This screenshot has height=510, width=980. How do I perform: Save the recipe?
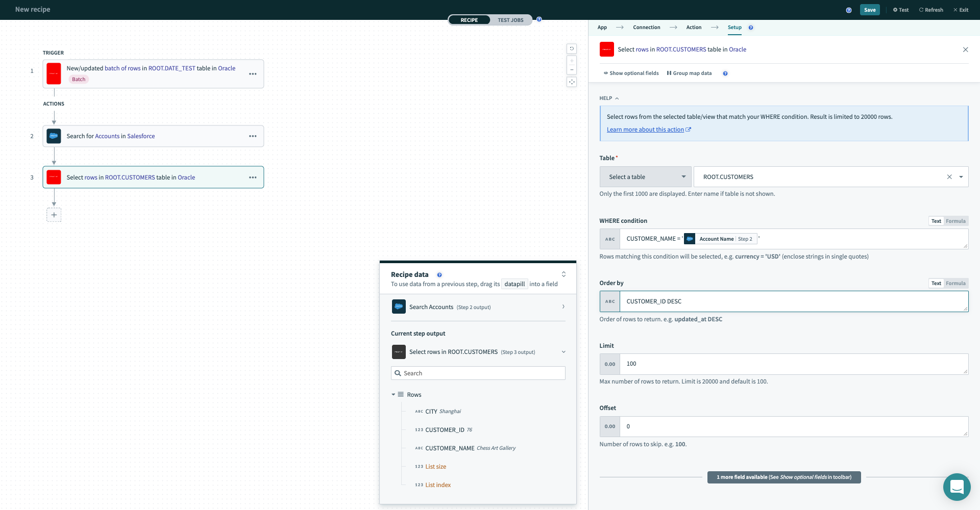point(870,10)
